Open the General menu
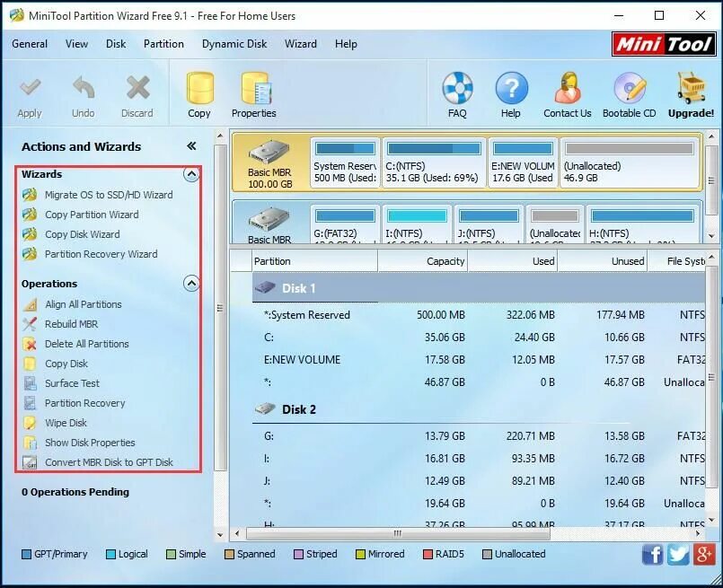The height and width of the screenshot is (588, 723). pos(30,44)
